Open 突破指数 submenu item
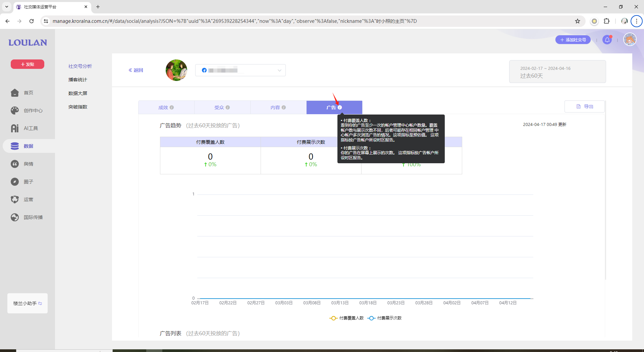The height and width of the screenshot is (352, 644). click(78, 107)
